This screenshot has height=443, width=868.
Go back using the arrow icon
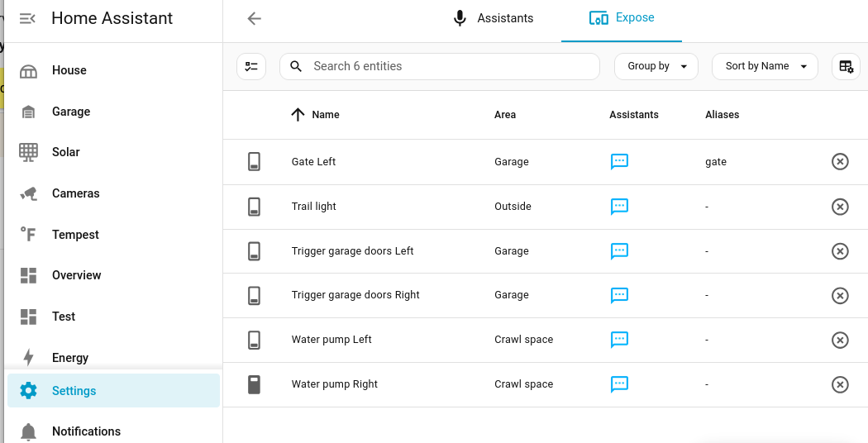point(254,19)
